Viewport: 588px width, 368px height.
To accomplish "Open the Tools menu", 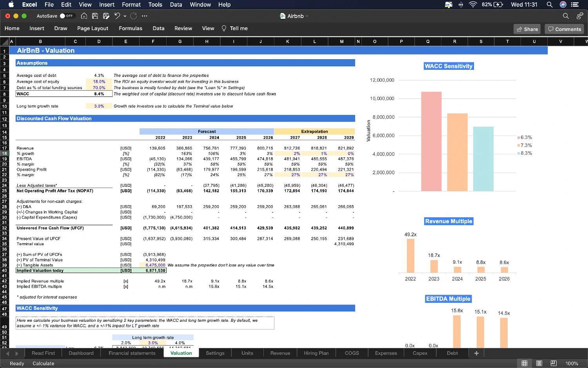I will point(155,5).
